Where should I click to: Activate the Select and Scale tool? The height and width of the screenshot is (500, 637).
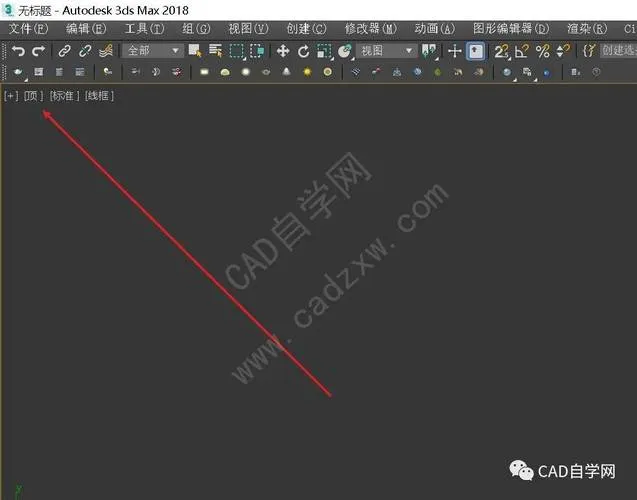(324, 52)
